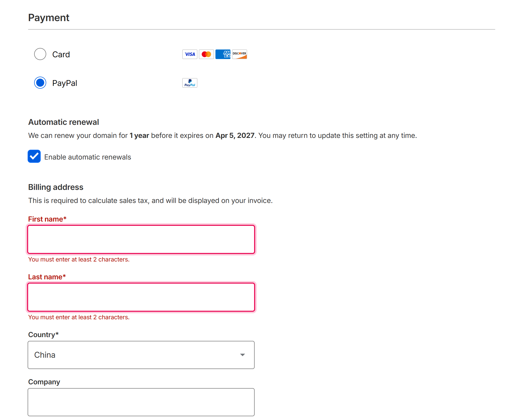Click the Discover card icon

click(x=239, y=54)
